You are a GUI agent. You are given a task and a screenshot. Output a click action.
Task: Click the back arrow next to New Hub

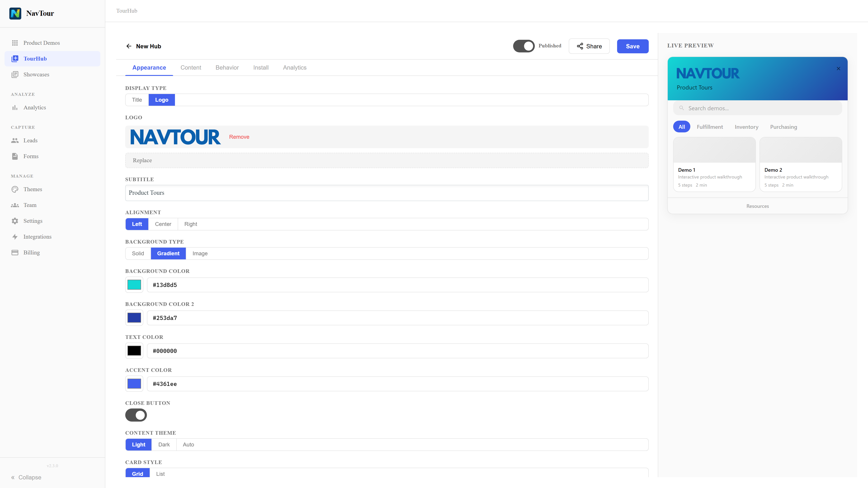point(129,46)
